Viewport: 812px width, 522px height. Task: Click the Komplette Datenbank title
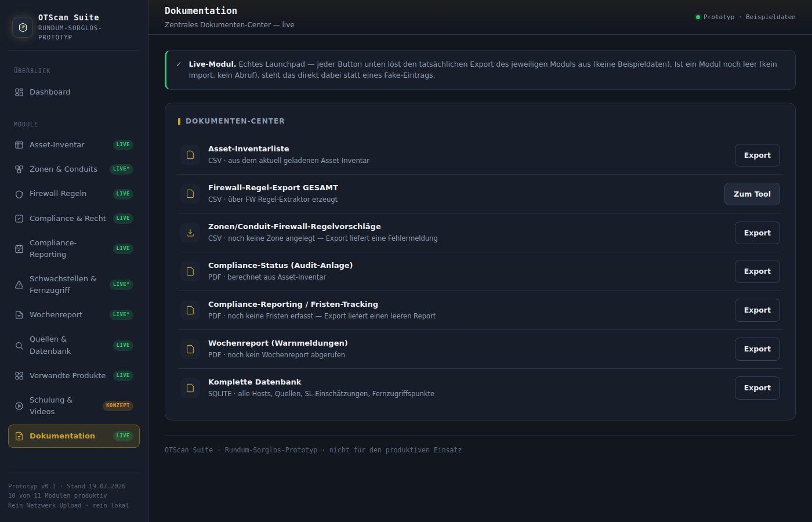point(255,382)
